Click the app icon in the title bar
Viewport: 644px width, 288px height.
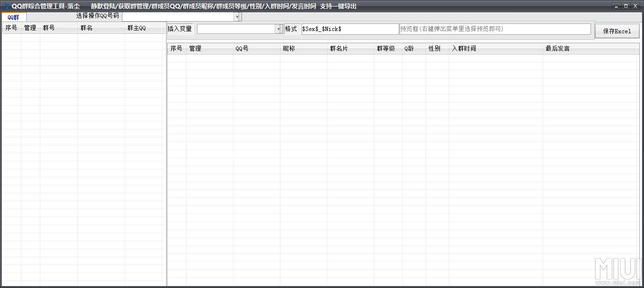(x=6, y=6)
